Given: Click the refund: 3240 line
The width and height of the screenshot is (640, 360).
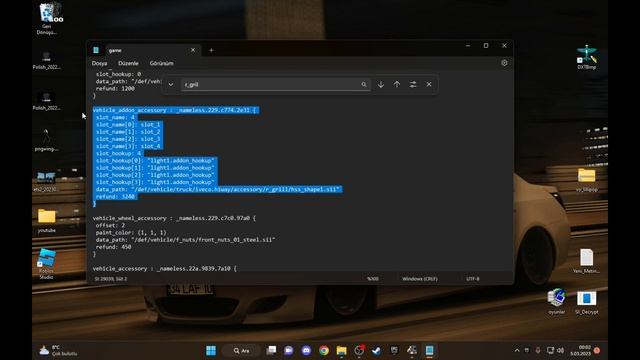Looking at the screenshot, I should click(116, 197).
